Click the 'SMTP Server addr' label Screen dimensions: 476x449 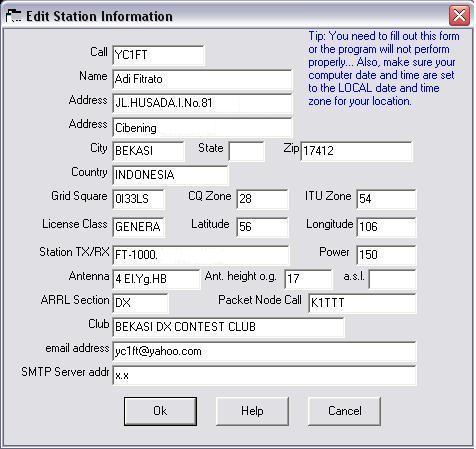pos(65,372)
